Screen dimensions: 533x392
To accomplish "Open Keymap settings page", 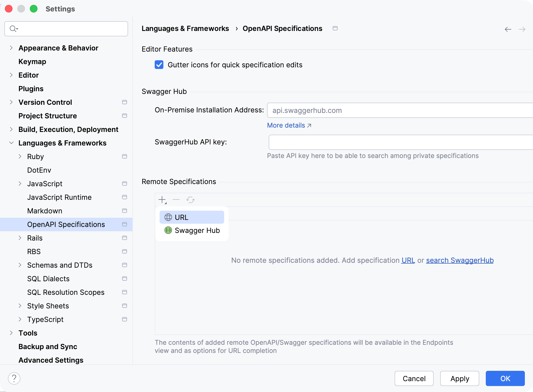I will click(x=32, y=62).
